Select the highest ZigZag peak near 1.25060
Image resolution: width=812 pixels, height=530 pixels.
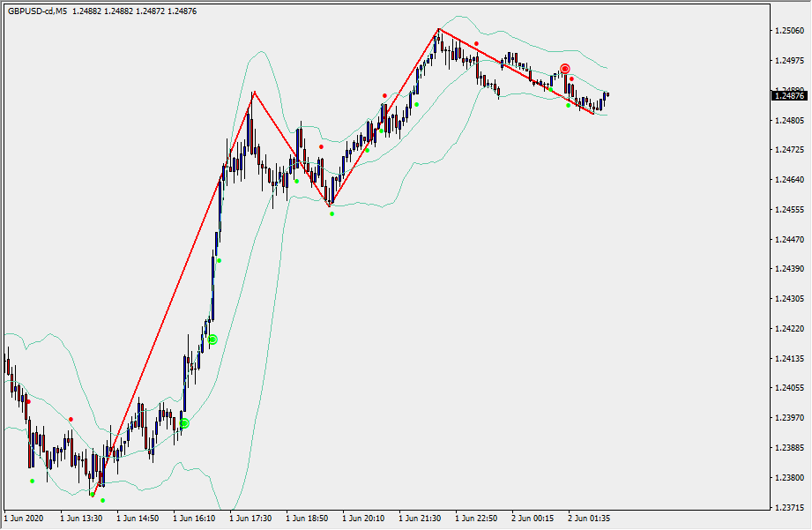point(438,30)
